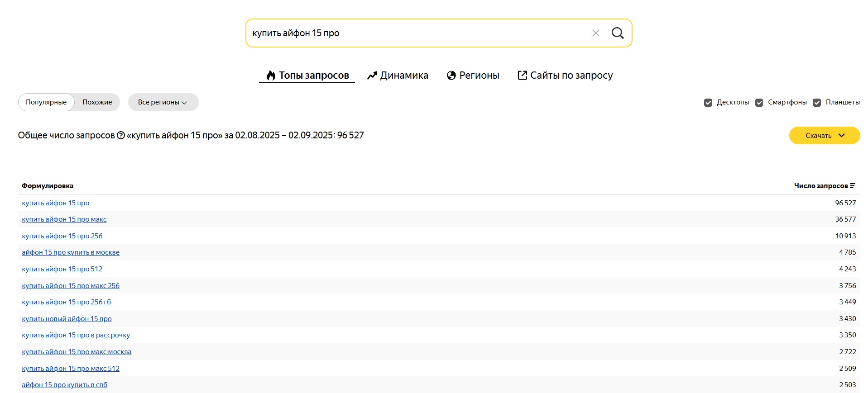Click the request count 36 577
Screen dimensions: 868x393
[845, 219]
